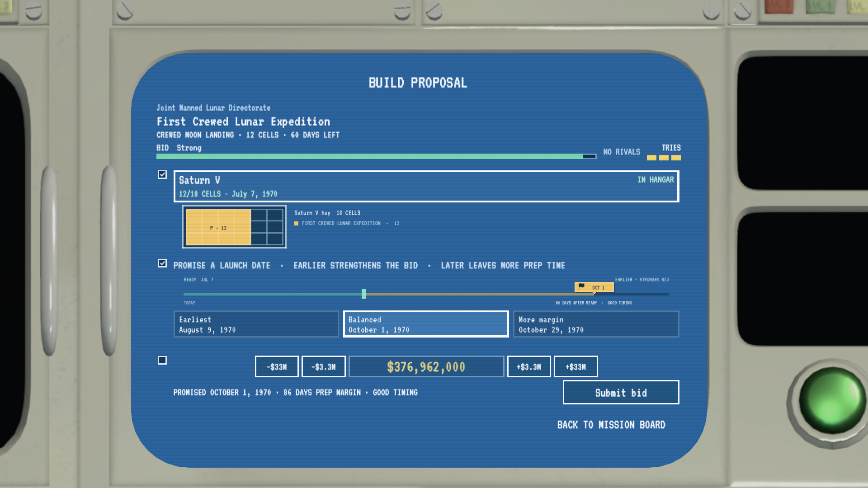Click the First Crewed Lunar Expedition title
The width and height of the screenshot is (868, 488).
click(243, 122)
